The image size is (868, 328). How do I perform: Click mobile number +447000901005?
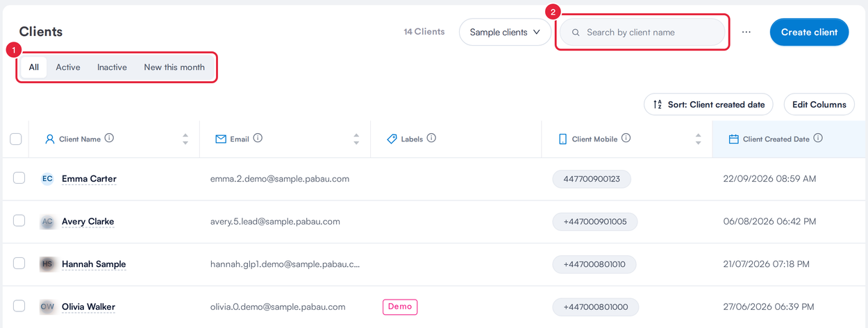point(595,222)
